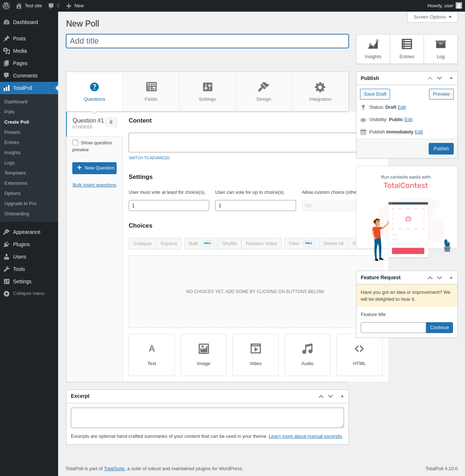This screenshot has width=465, height=476.
Task: Click the WordPress logo icon
Action: pyautogui.click(x=6, y=6)
